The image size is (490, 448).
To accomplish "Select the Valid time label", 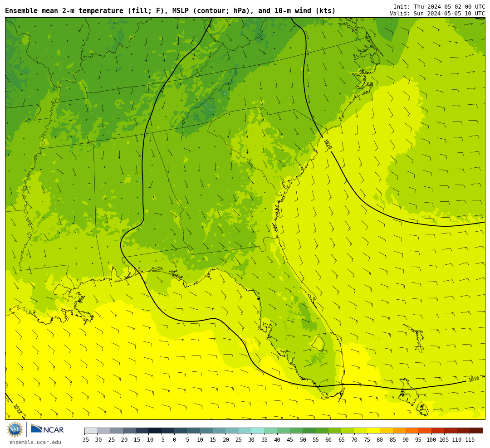I will tap(437, 14).
